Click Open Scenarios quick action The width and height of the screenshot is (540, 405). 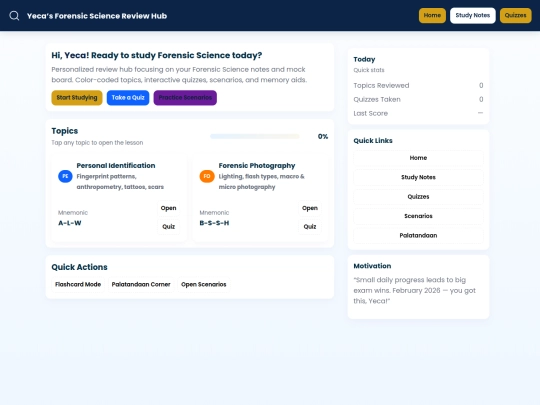[x=204, y=284]
